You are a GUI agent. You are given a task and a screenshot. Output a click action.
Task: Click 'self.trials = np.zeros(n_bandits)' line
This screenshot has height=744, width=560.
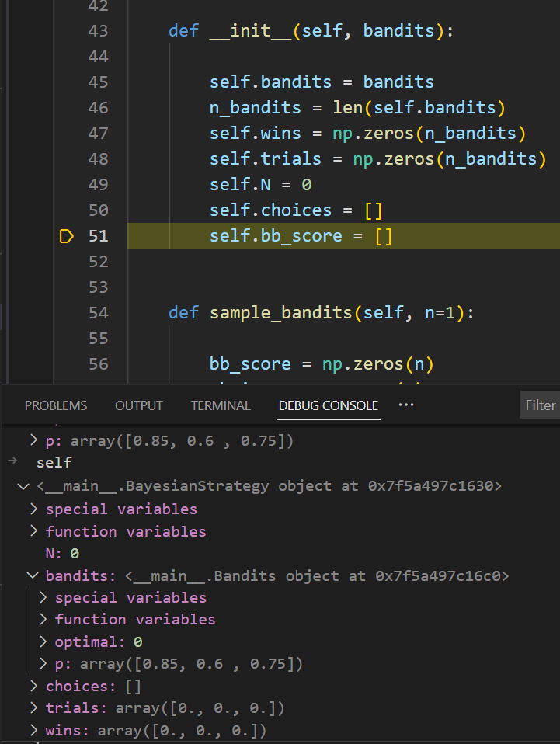378,159
